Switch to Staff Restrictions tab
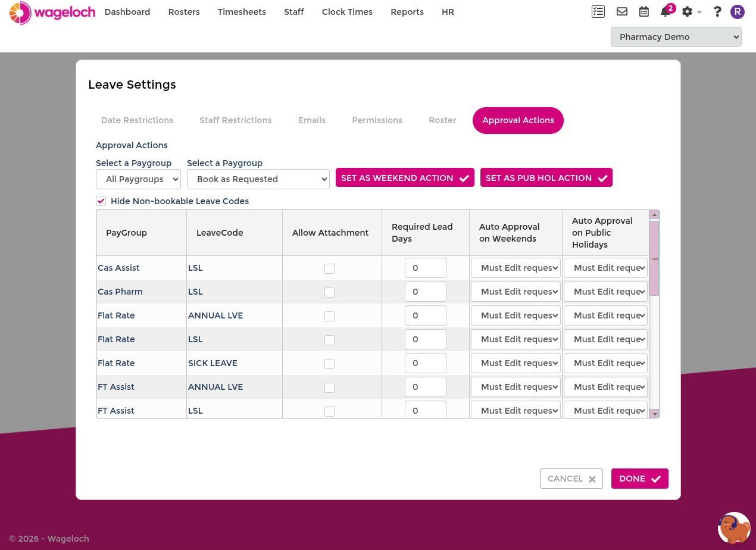 pyautogui.click(x=236, y=120)
